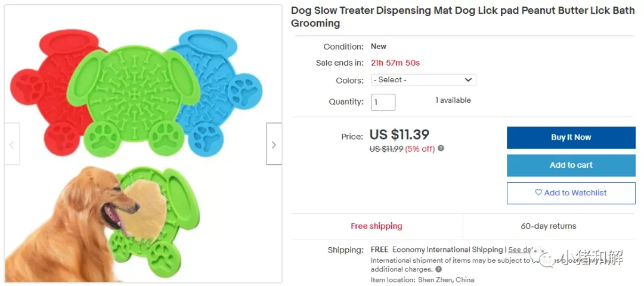Click the previous image arrow on gallery
This screenshot has height=286, width=644.
(x=12, y=144)
